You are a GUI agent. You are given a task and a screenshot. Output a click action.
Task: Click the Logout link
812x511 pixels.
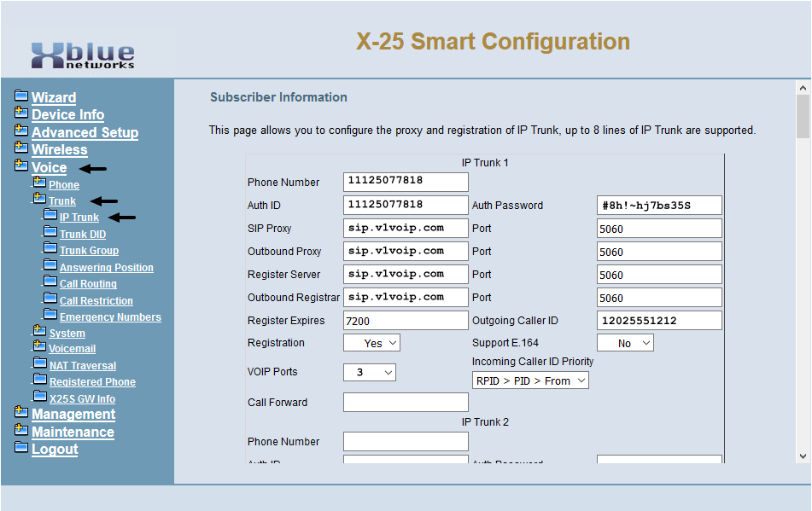pyautogui.click(x=55, y=449)
